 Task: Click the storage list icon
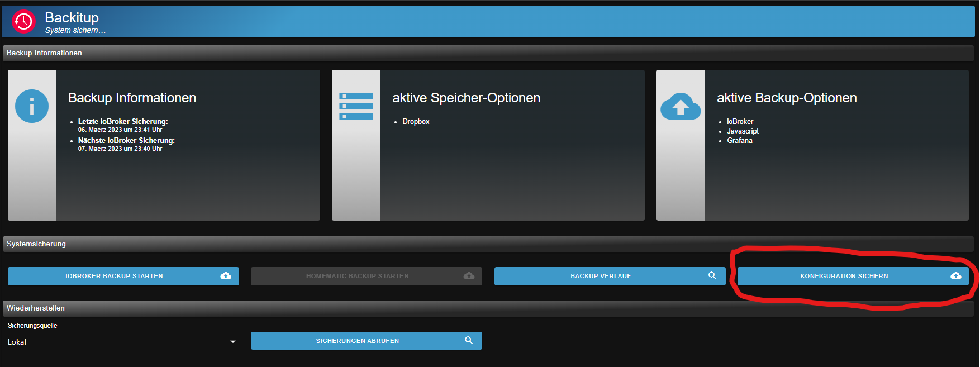tap(356, 106)
